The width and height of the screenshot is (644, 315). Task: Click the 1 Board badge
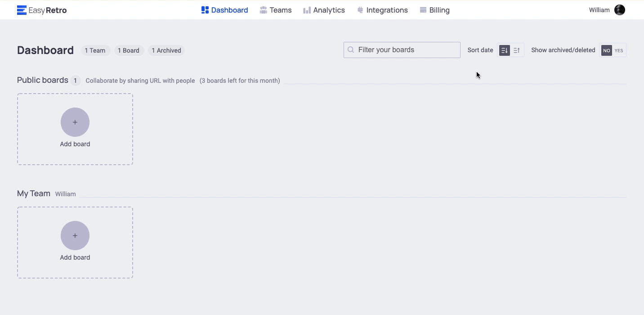point(129,50)
